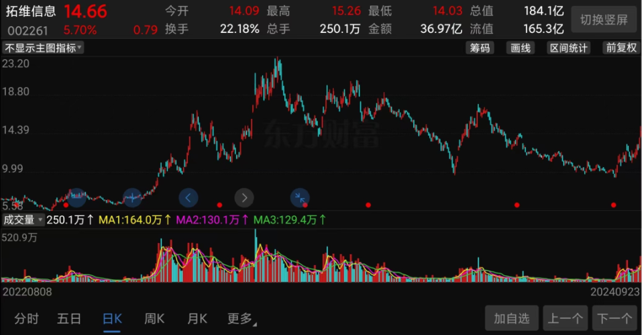This screenshot has height=335, width=644.
Task: Open the 成交量 sub-indicator dropdown
Action: [x=23, y=220]
